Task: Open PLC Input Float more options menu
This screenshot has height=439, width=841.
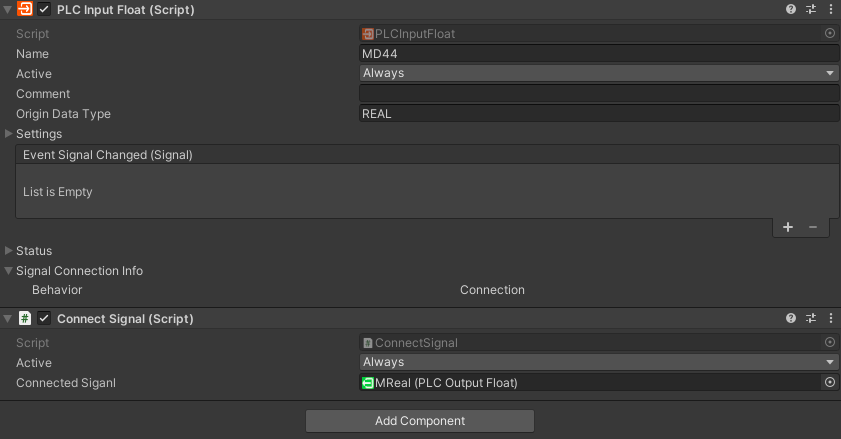Action: click(830, 9)
